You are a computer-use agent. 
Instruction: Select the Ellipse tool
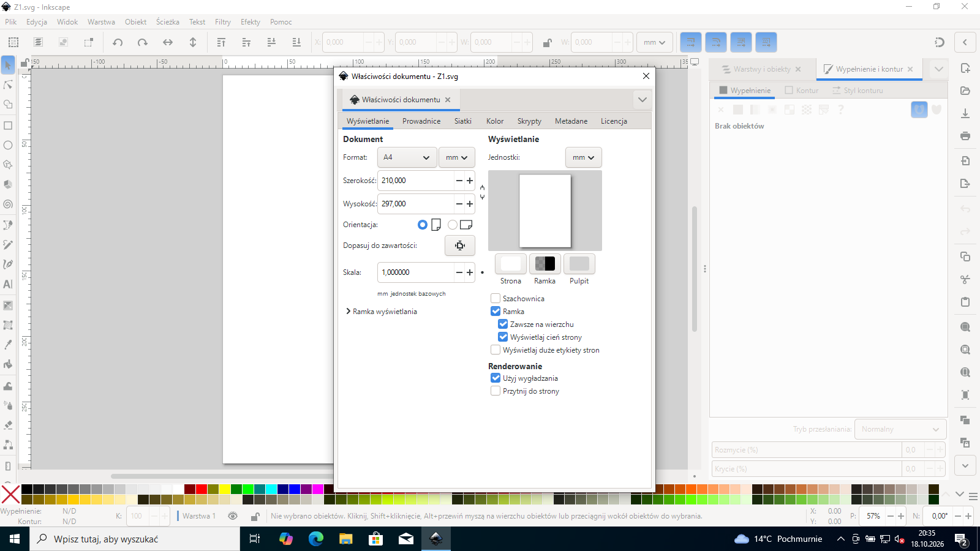point(8,145)
